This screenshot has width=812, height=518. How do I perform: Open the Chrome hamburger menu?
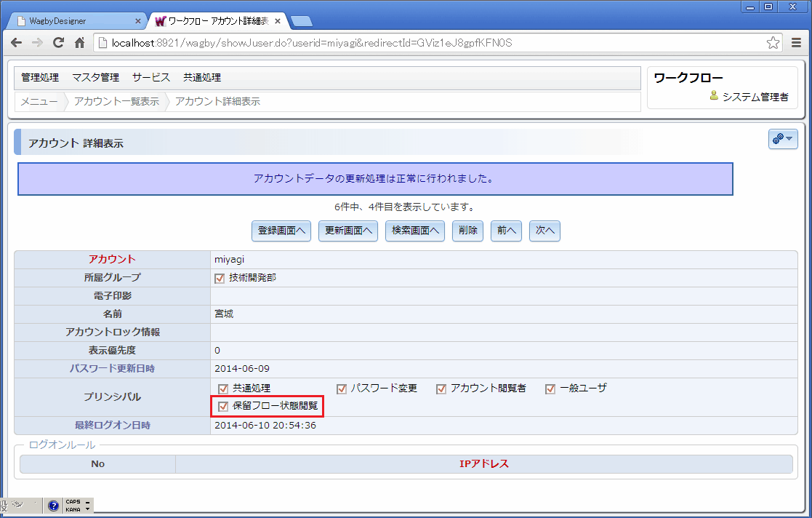point(797,42)
